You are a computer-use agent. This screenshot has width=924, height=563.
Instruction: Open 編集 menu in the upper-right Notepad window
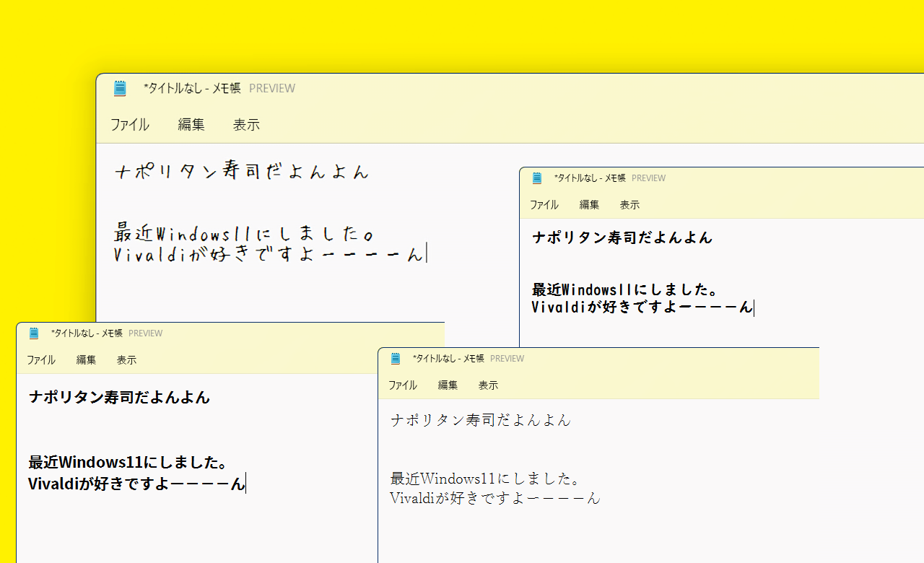click(x=589, y=204)
